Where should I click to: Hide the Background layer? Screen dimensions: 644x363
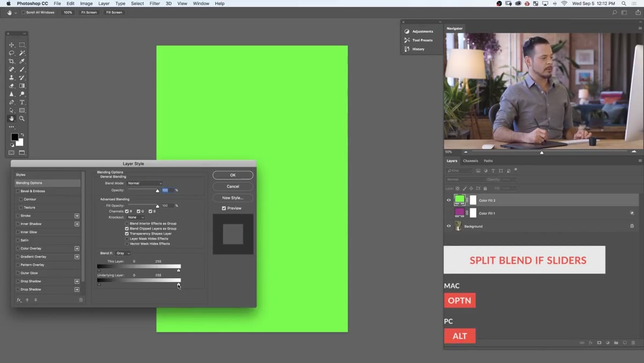point(449,226)
